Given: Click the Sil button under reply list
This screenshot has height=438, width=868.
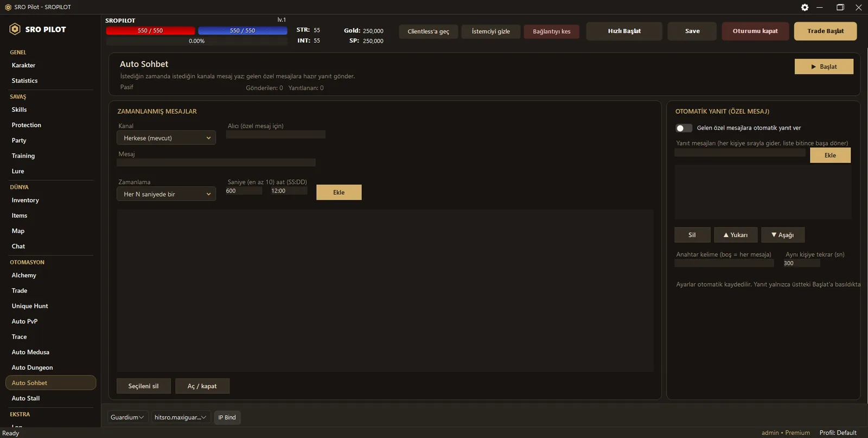Looking at the screenshot, I should pyautogui.click(x=692, y=235).
